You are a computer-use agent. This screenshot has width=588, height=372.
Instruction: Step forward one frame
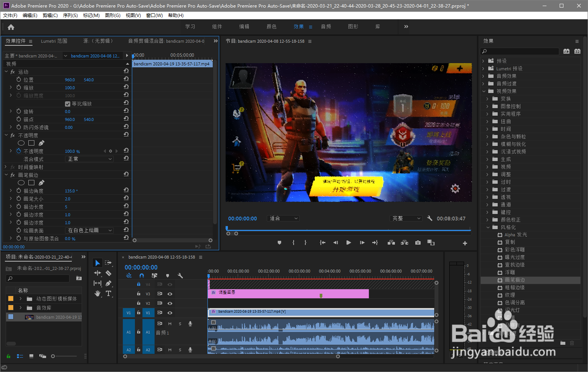click(362, 243)
